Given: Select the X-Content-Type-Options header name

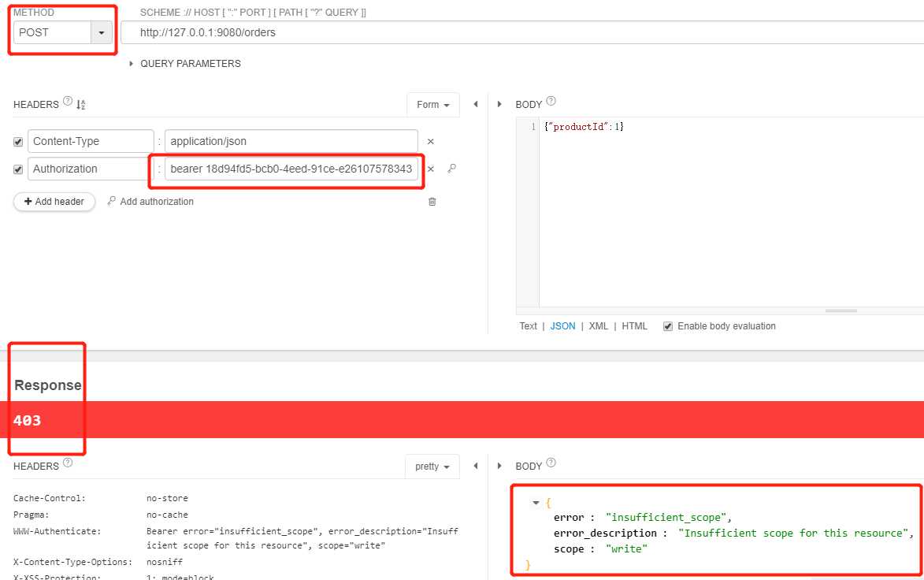Looking at the screenshot, I should (x=73, y=562).
